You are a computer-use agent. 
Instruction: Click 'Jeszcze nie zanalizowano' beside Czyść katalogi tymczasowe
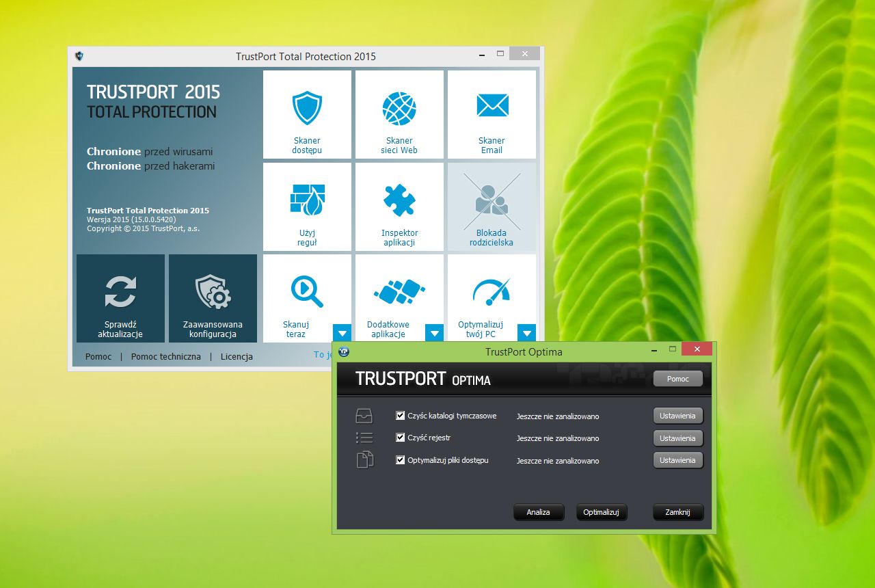coord(558,416)
